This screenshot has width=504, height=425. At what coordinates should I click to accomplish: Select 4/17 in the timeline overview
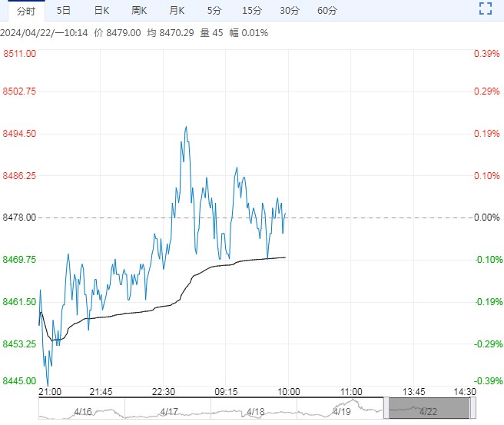tap(170, 412)
